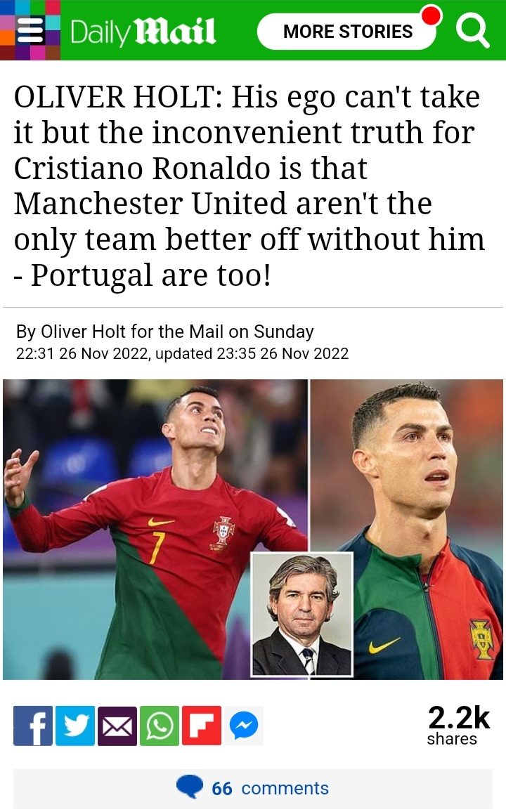Click the Oliver Holt author byline
This screenshot has width=506, height=812.
(164, 331)
